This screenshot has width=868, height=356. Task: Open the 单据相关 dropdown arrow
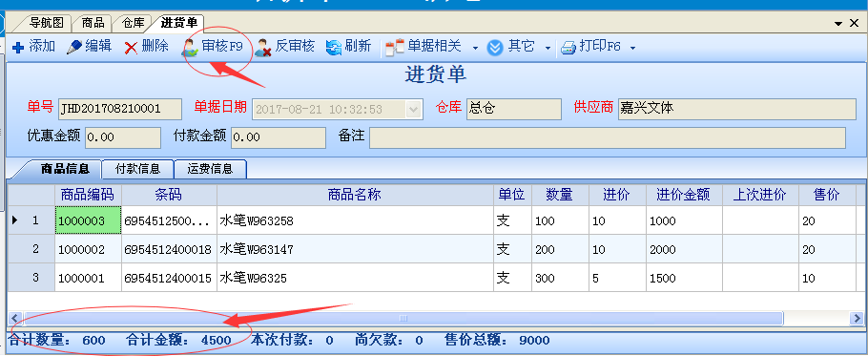475,48
